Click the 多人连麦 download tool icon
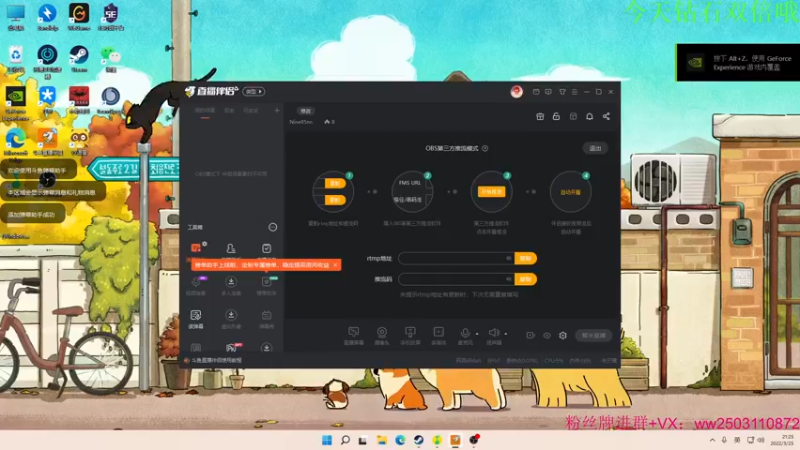Image resolution: width=800 pixels, height=450 pixels. coord(231,281)
